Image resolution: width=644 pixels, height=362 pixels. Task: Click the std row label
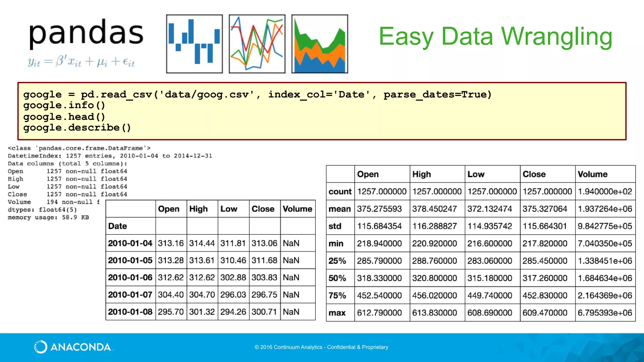click(x=335, y=226)
